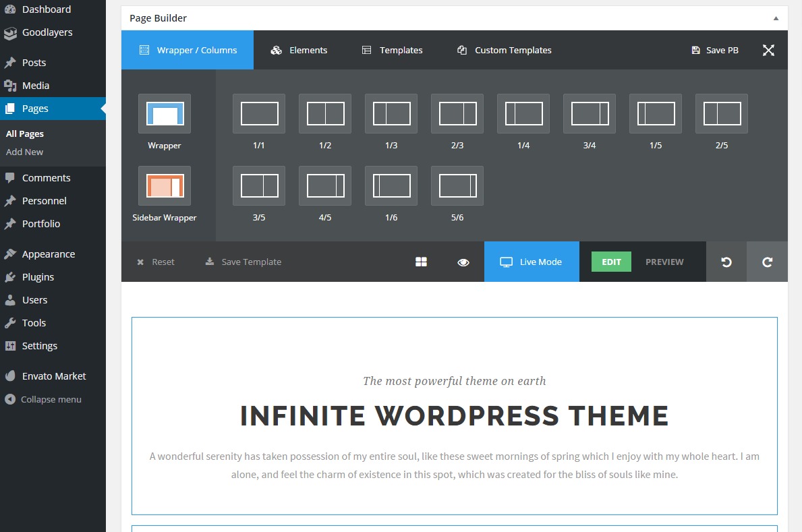Switch to PREVIEW mode
The height and width of the screenshot is (532, 802).
[x=664, y=262]
